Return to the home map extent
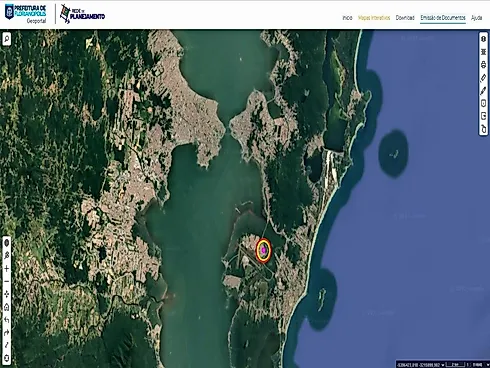Screen dimensions: 490x368 tap(6, 307)
